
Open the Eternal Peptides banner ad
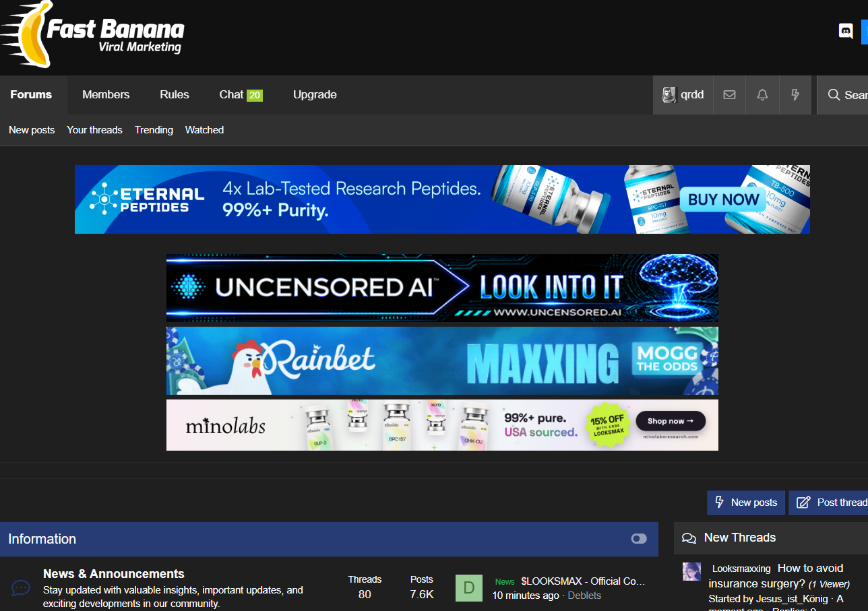[442, 199]
